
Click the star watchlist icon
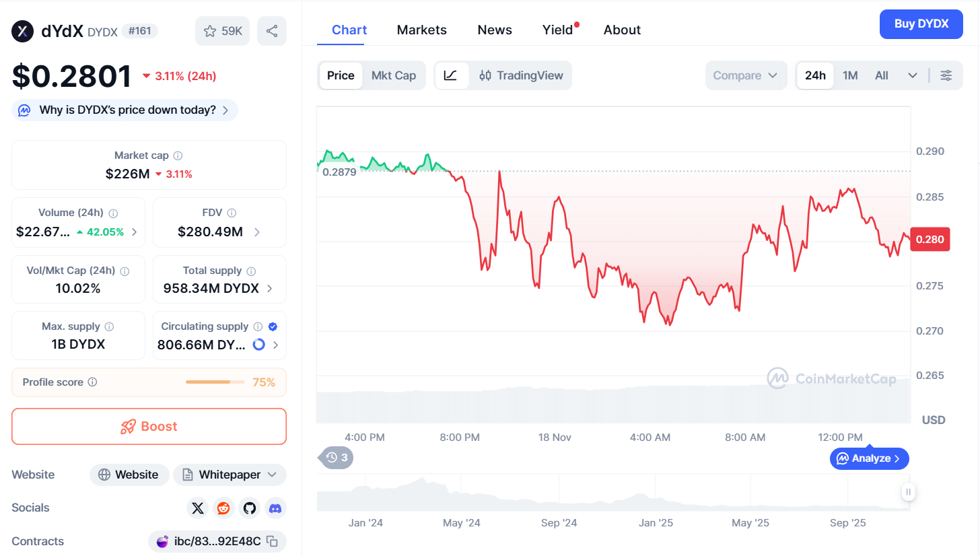(210, 31)
